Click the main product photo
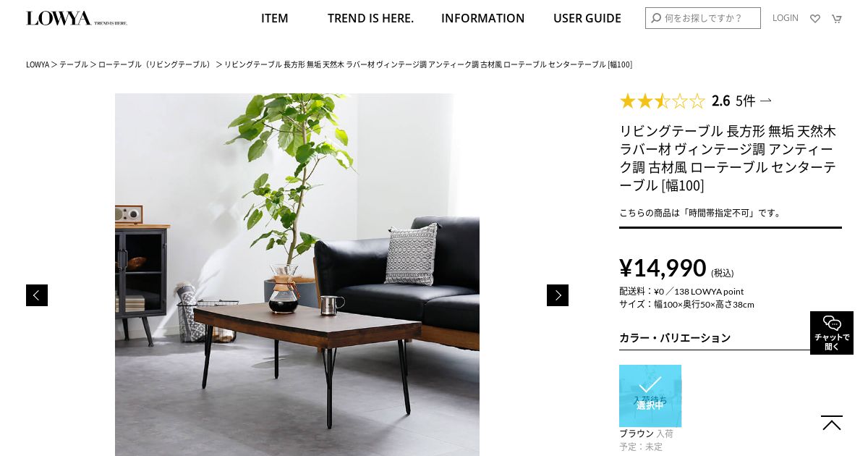This screenshot has height=456, width=868. (x=297, y=274)
